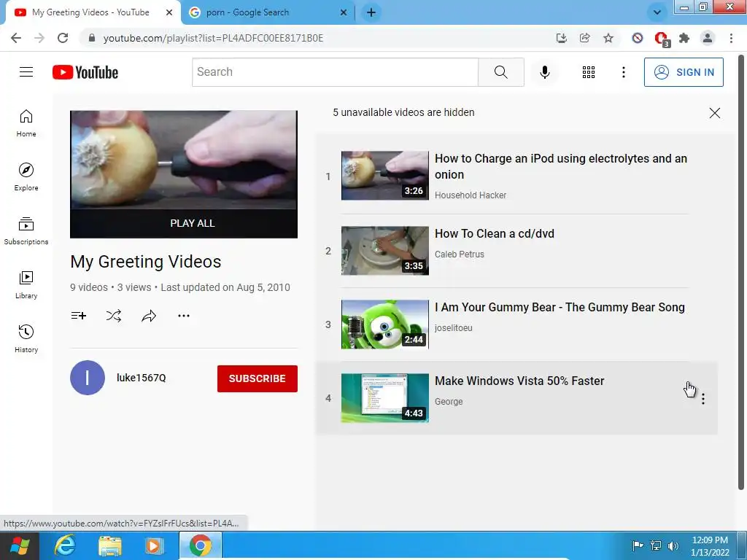Screen dimensions: 747x560
Task: Open Caleb Petrus channel name
Action: [x=460, y=254]
